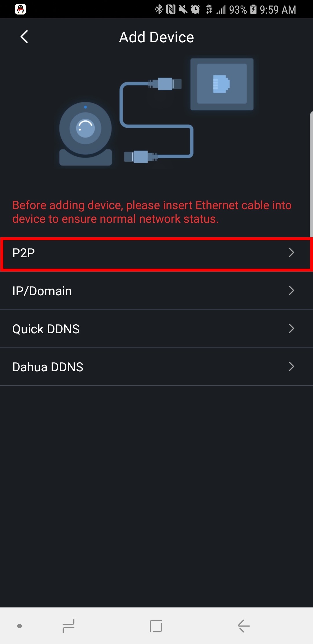Tap the alarm clock status icon
The width and height of the screenshot is (313, 644).
coord(195,9)
